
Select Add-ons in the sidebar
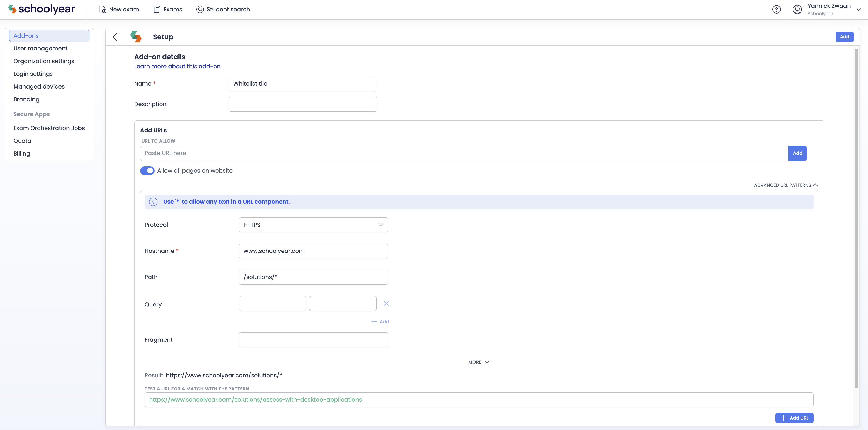(49, 36)
